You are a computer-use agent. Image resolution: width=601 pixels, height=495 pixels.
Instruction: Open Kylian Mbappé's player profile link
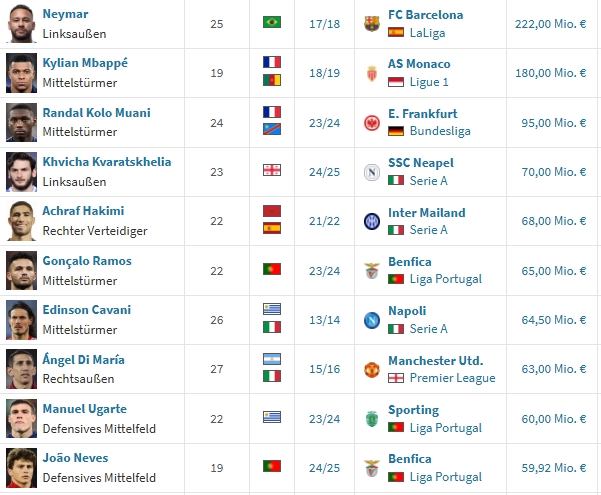(85, 63)
